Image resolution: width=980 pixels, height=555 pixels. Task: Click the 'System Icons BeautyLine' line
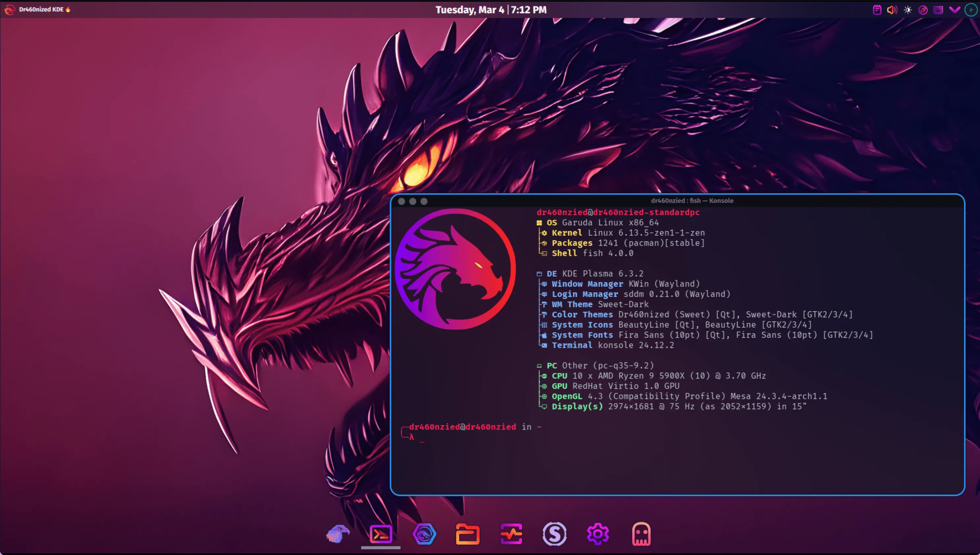click(675, 325)
